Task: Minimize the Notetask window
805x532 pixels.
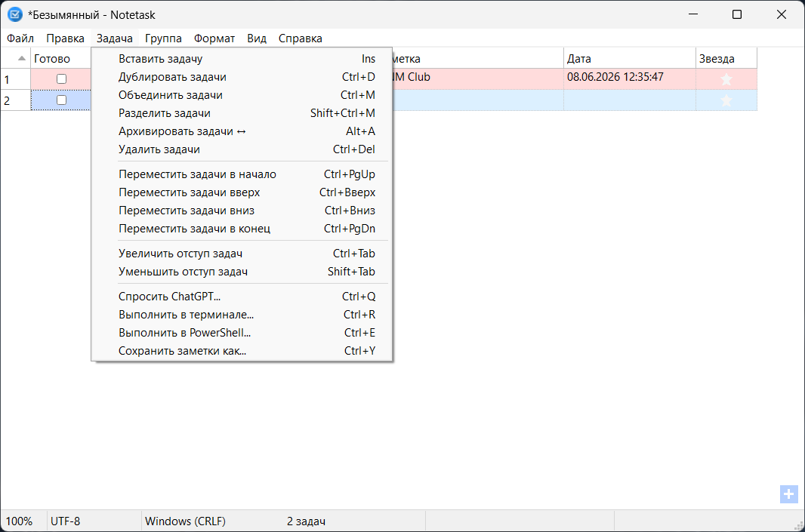Action: click(x=693, y=14)
